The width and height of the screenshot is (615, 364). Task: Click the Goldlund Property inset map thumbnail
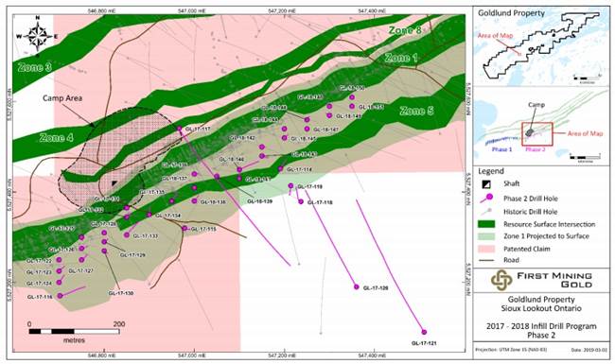coord(541,47)
